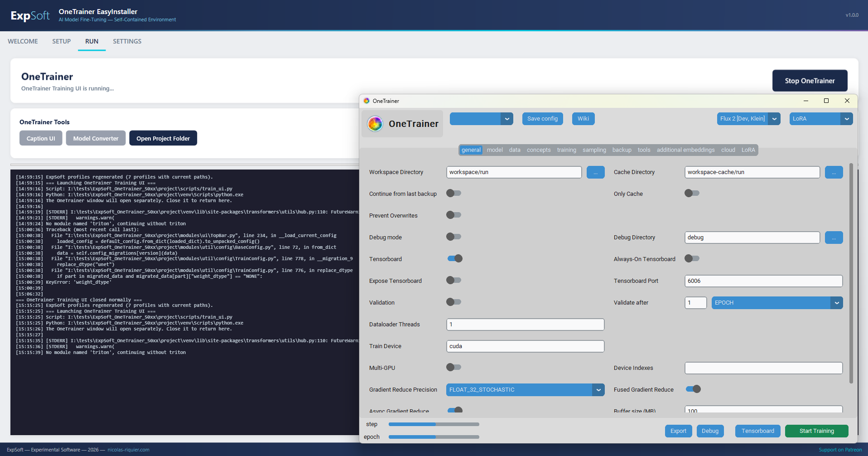Viewport: 868px width, 456px height.
Task: Click Caption UI tool button
Action: pos(41,138)
